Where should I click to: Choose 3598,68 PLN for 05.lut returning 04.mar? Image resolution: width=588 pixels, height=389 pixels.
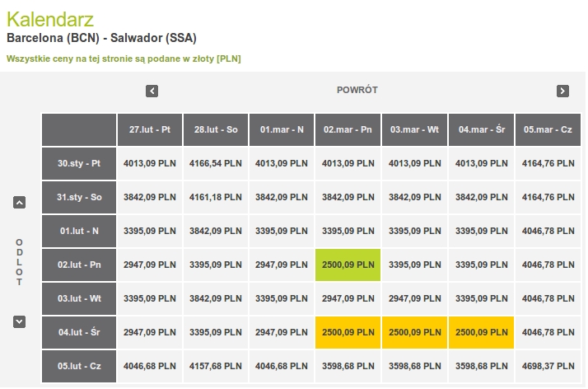[x=482, y=366]
